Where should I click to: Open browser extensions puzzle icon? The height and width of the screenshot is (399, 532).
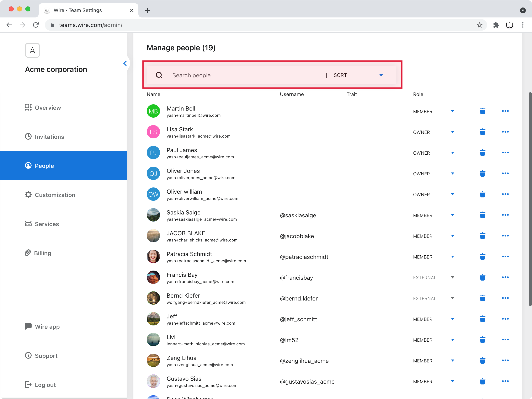click(496, 25)
